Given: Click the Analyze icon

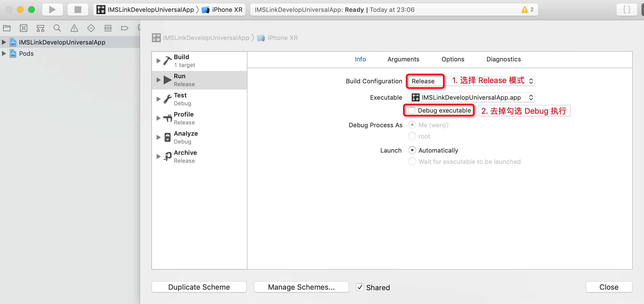Looking at the screenshot, I should point(168,137).
